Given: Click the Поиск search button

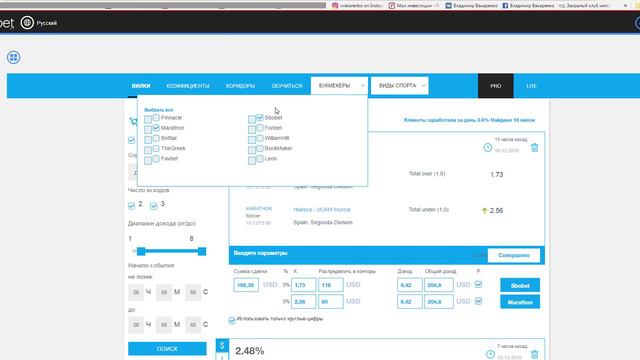Looking at the screenshot, I should point(167,349).
